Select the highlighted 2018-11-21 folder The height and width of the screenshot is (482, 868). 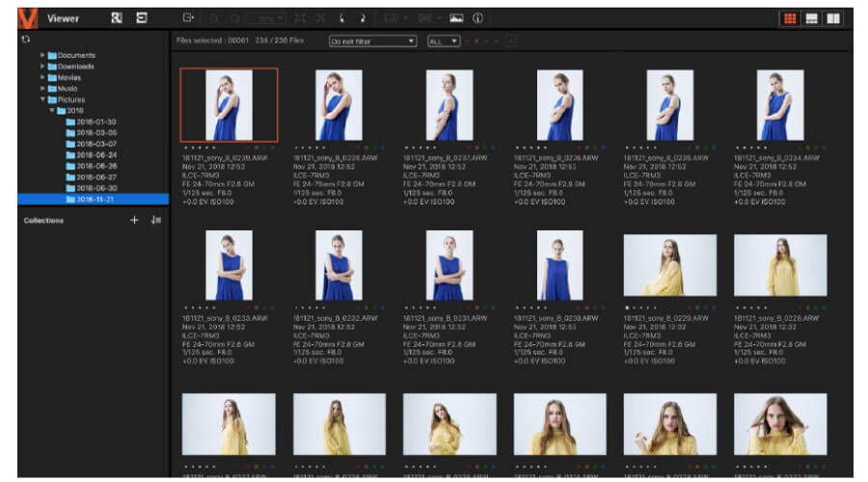[x=93, y=200]
